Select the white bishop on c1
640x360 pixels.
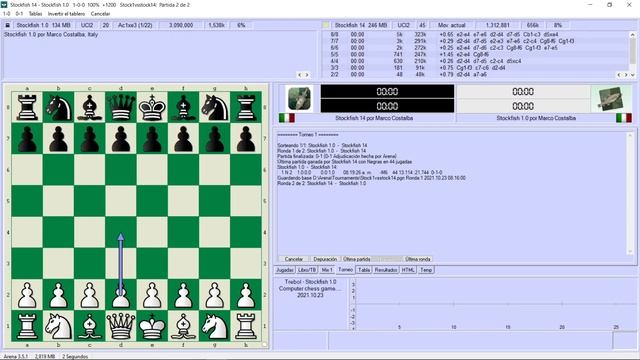[89, 326]
